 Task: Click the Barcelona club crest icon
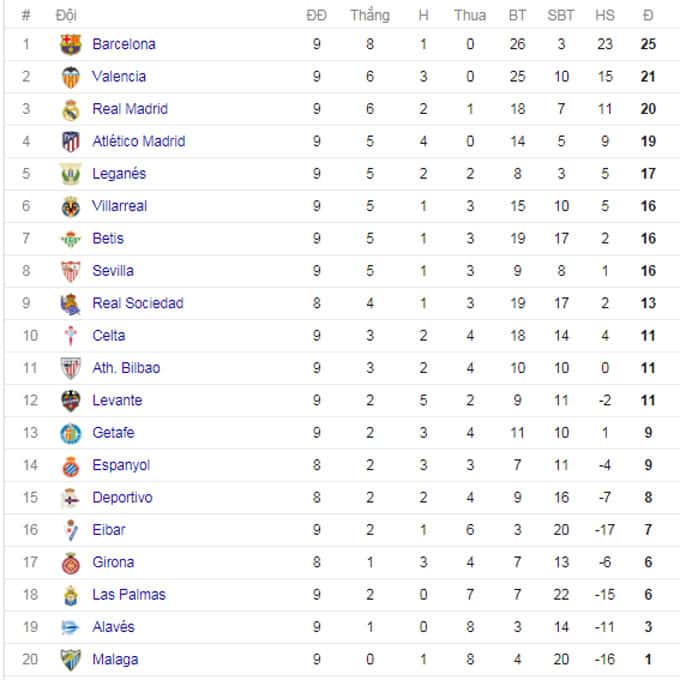point(70,44)
